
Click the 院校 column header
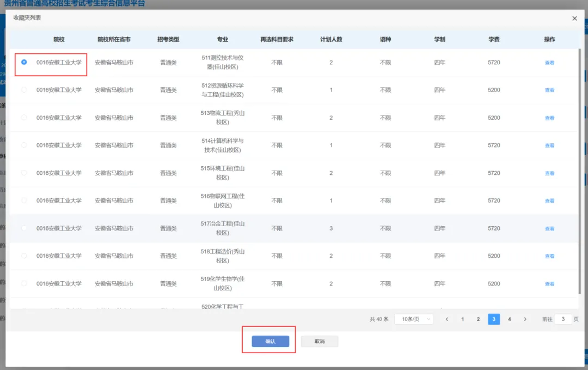(x=59, y=39)
